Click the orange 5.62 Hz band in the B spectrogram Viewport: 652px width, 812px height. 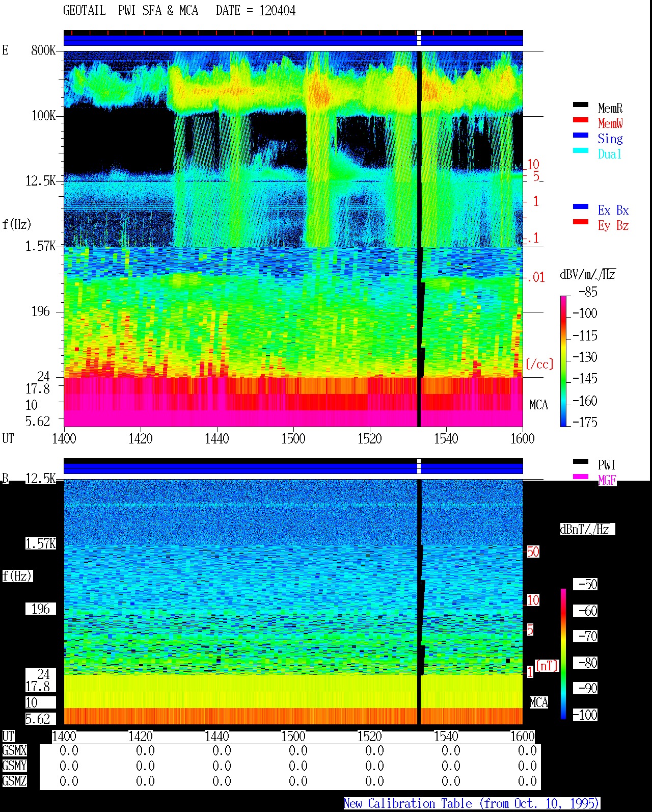pos(293,716)
